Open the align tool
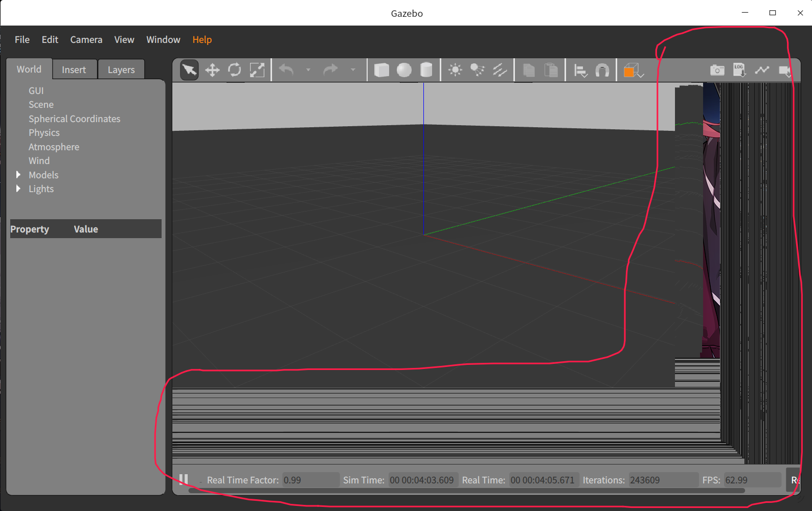Screen dimensions: 812x511 (x=580, y=71)
